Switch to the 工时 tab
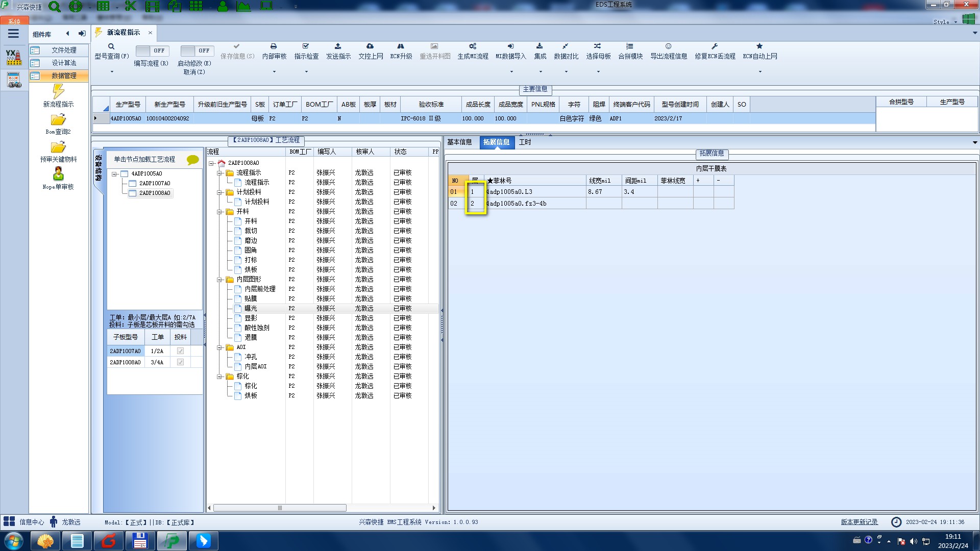 (525, 142)
